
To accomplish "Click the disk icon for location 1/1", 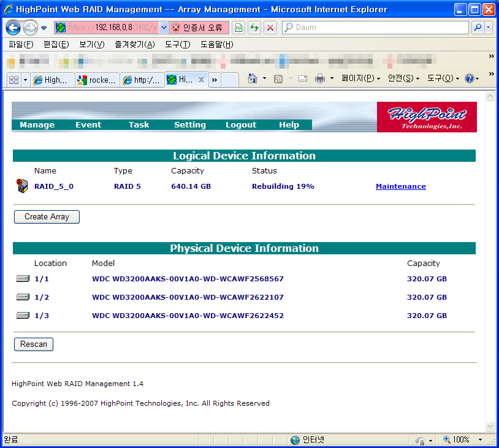I will [23, 279].
